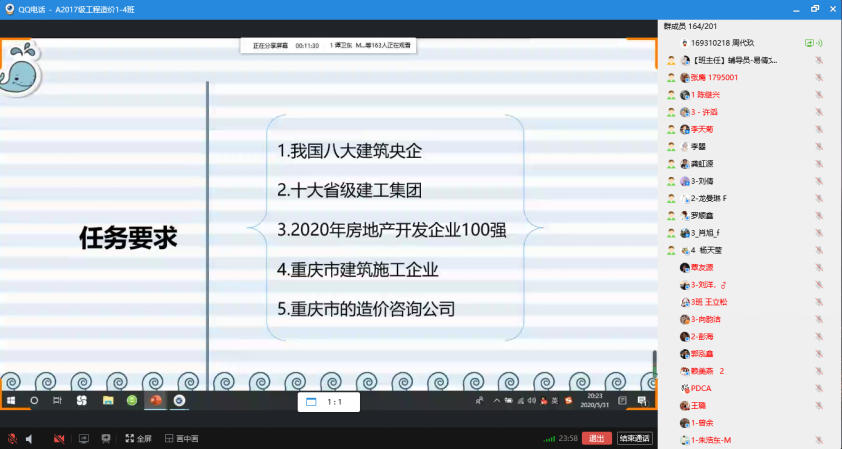Image resolution: width=842 pixels, height=449 pixels.
Task: Click the speaker volume icon
Action: tap(29, 438)
